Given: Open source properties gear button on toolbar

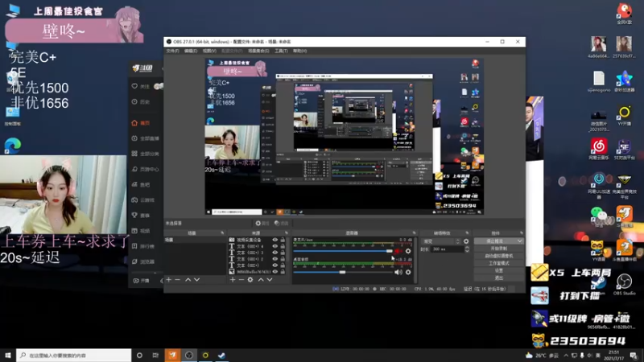Looking at the screenshot, I should [262, 224].
